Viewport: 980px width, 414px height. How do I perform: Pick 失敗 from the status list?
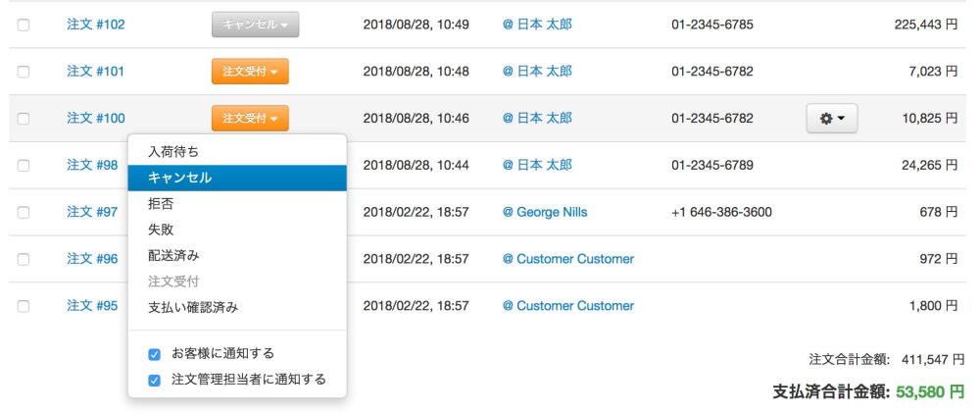point(161,230)
